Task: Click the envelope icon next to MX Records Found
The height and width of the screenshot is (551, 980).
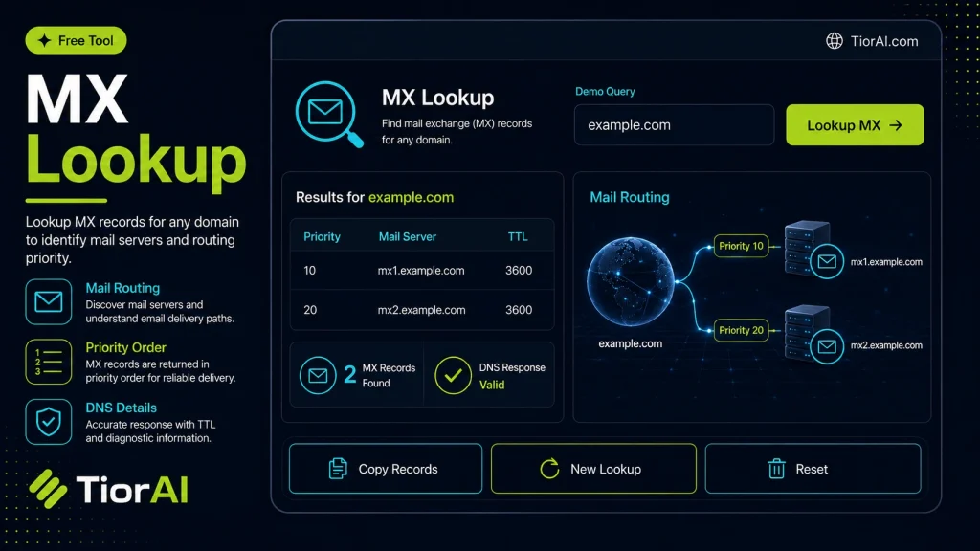Action: 318,375
